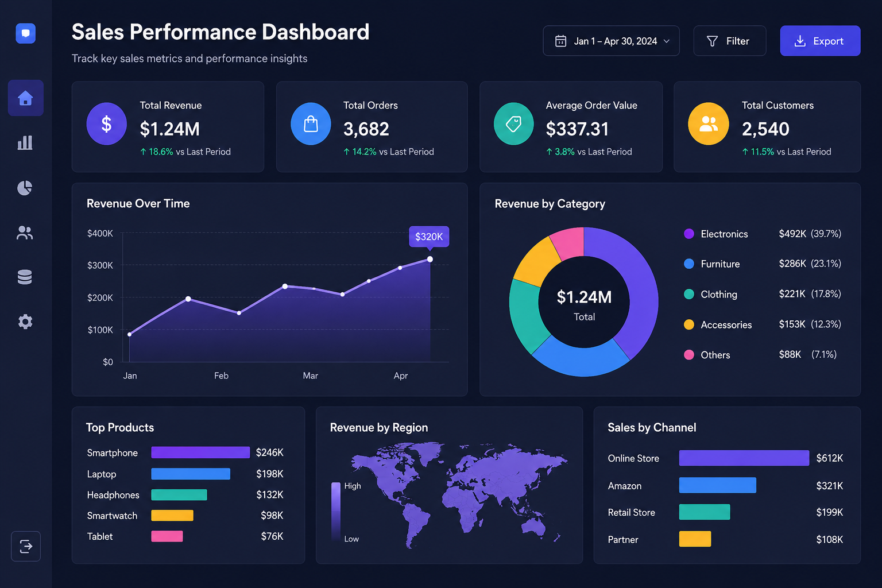This screenshot has width=882, height=588.
Task: Click the app logo icon in sidebar
Action: (x=25, y=33)
